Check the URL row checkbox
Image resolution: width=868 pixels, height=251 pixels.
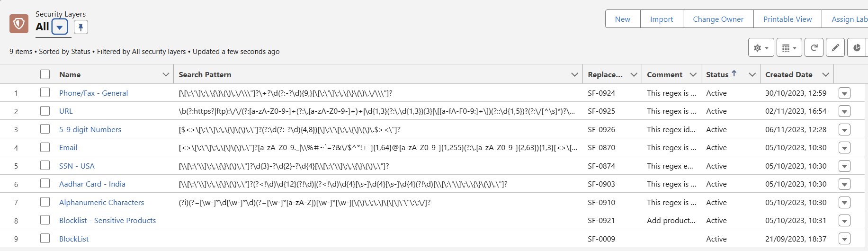[45, 111]
